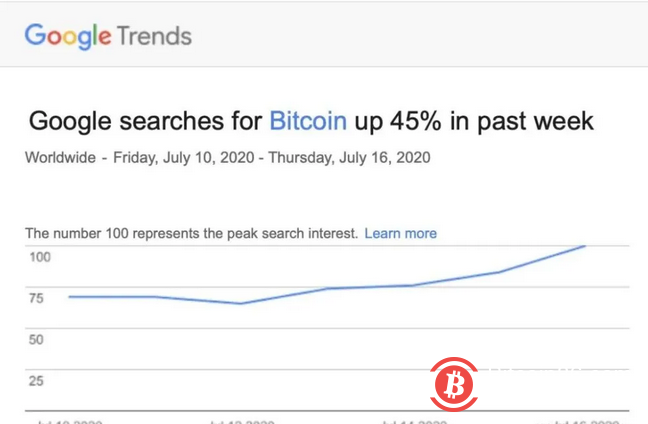The image size is (648, 424).
Task: Click the 50 y-axis label
Action: pyautogui.click(x=36, y=339)
